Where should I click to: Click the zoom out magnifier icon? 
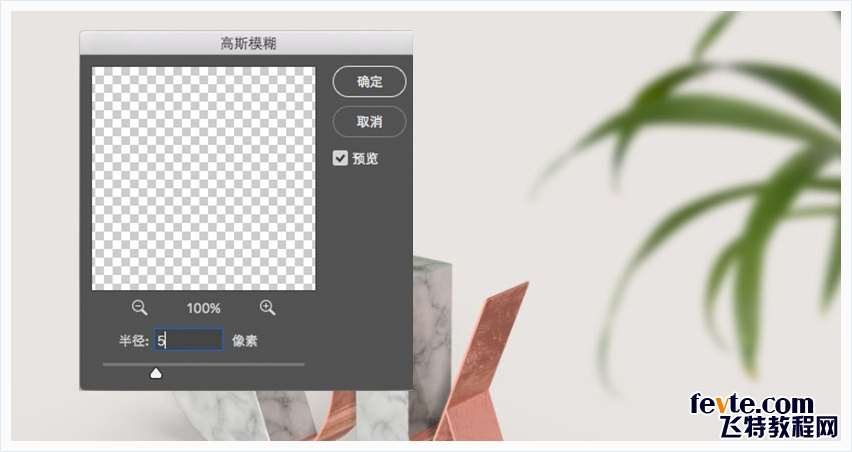(x=139, y=307)
